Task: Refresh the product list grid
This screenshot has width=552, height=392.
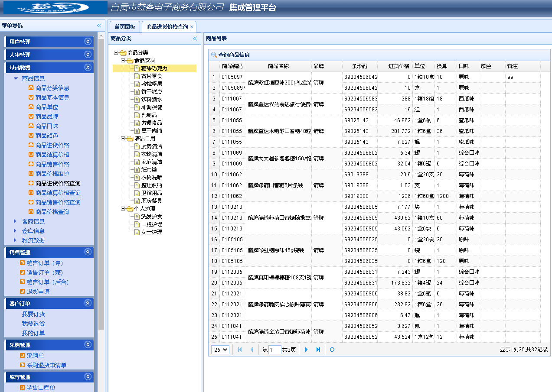Action: 332,350
